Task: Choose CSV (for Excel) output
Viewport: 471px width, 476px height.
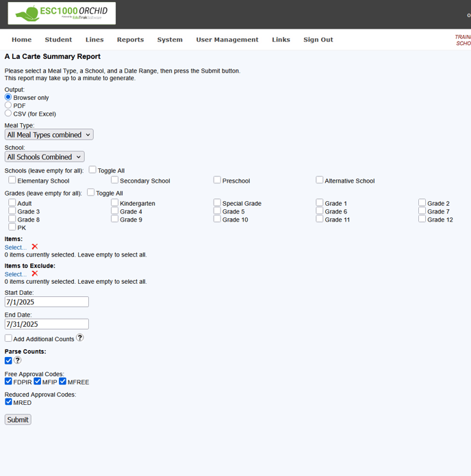Action: pos(8,114)
